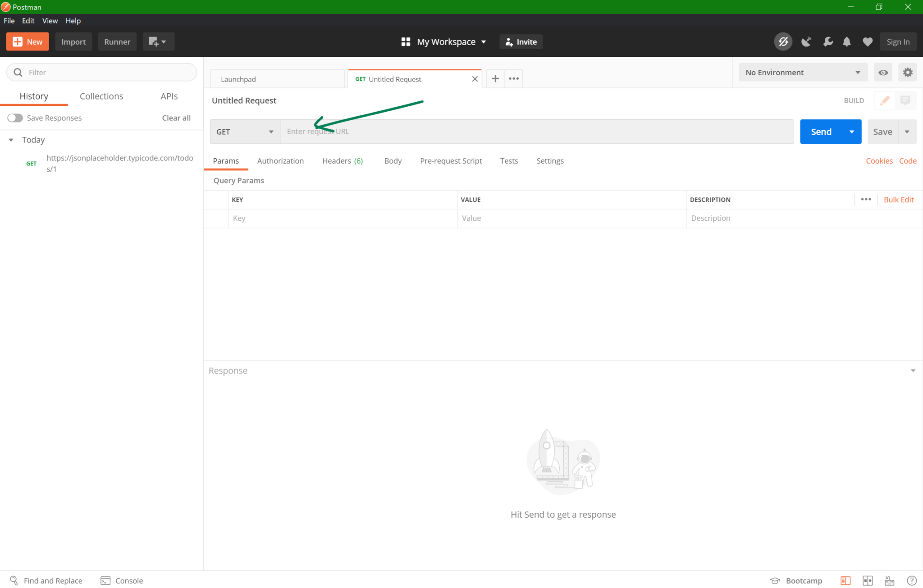Viewport: 923px width, 588px height.
Task: Click the heart icon in the header
Action: [867, 41]
